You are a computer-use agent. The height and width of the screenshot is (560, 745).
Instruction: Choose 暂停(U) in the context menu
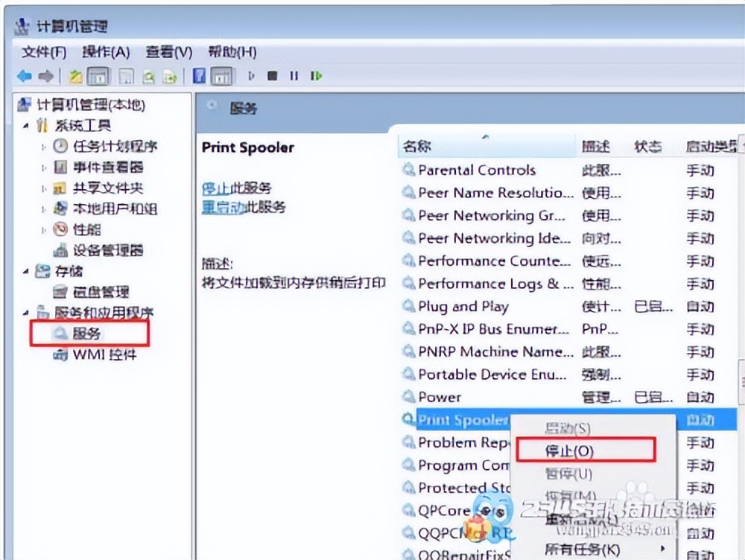pos(568,474)
